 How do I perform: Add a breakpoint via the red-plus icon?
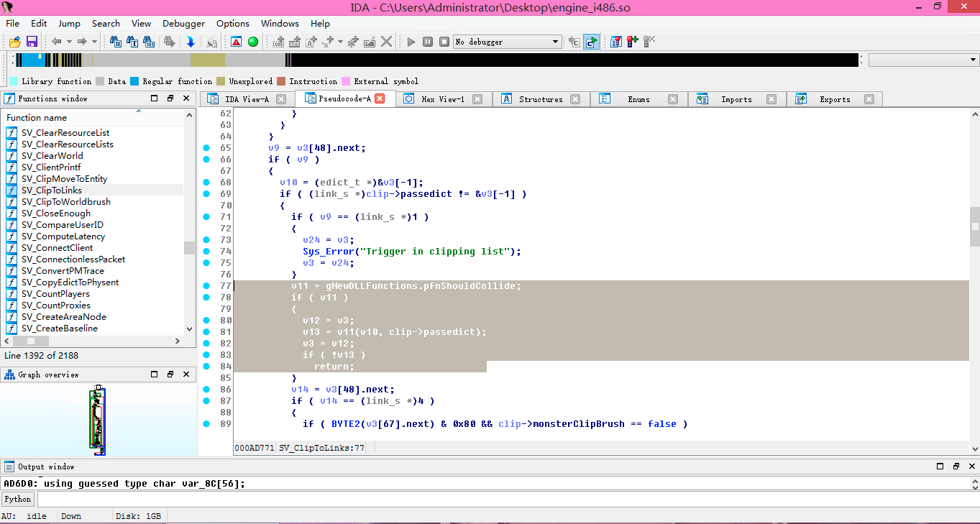pos(633,41)
